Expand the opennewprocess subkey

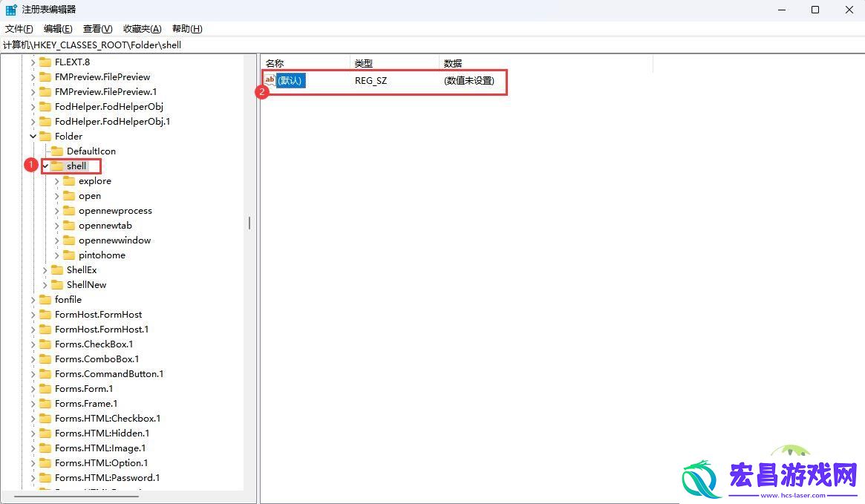[x=57, y=211]
